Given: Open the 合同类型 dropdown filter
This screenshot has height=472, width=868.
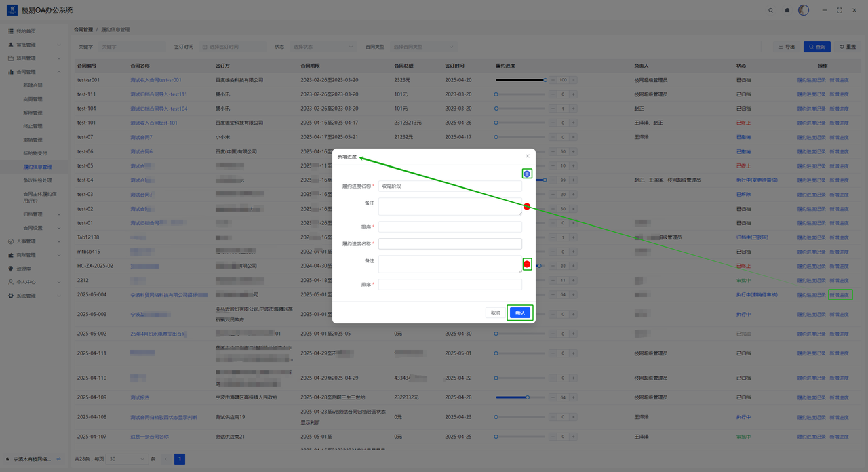Looking at the screenshot, I should coord(423,47).
